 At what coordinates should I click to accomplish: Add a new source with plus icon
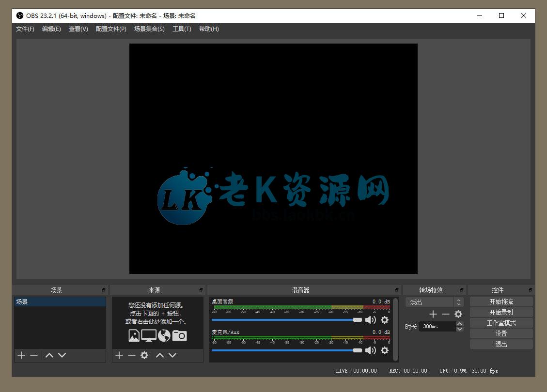[119, 355]
